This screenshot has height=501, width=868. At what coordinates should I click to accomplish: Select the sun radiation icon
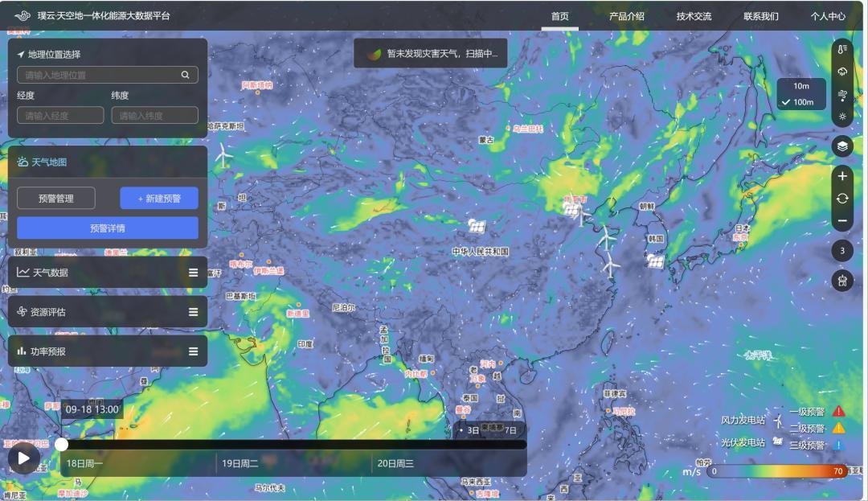click(842, 116)
